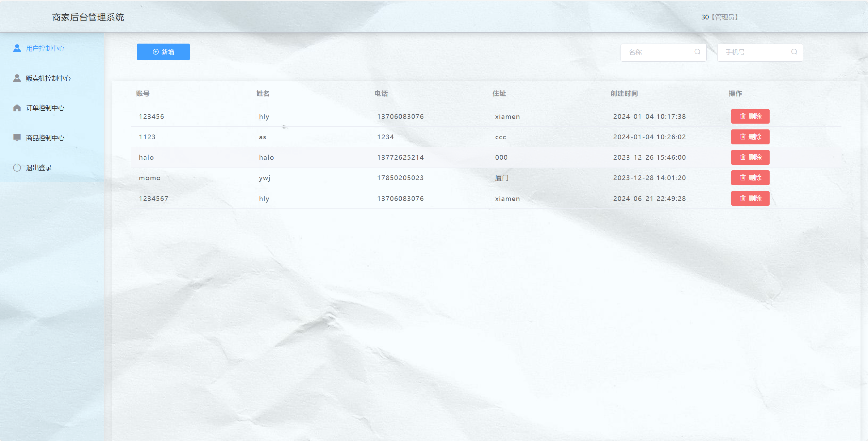Click the user icon beside 用户控制中心

(17, 48)
